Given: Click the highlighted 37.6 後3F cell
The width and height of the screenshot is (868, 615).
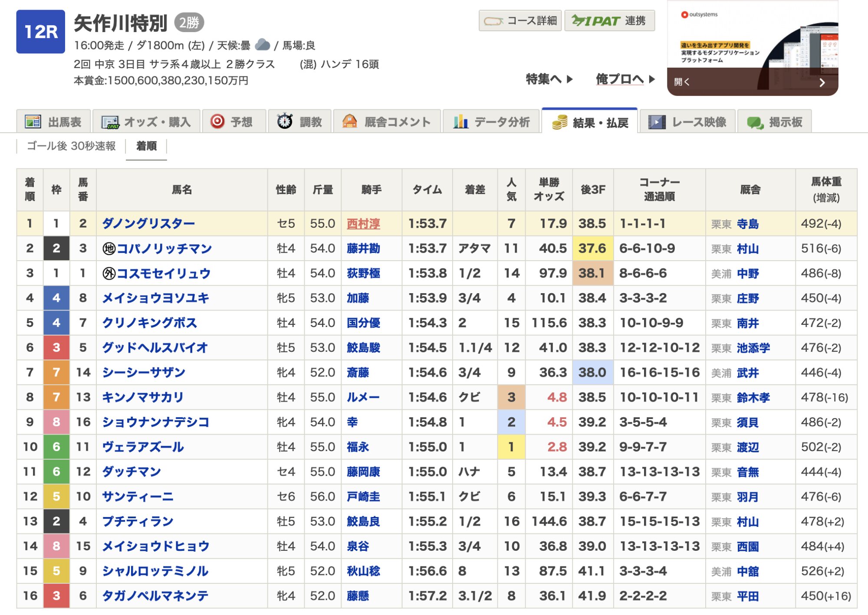Looking at the screenshot, I should click(592, 249).
